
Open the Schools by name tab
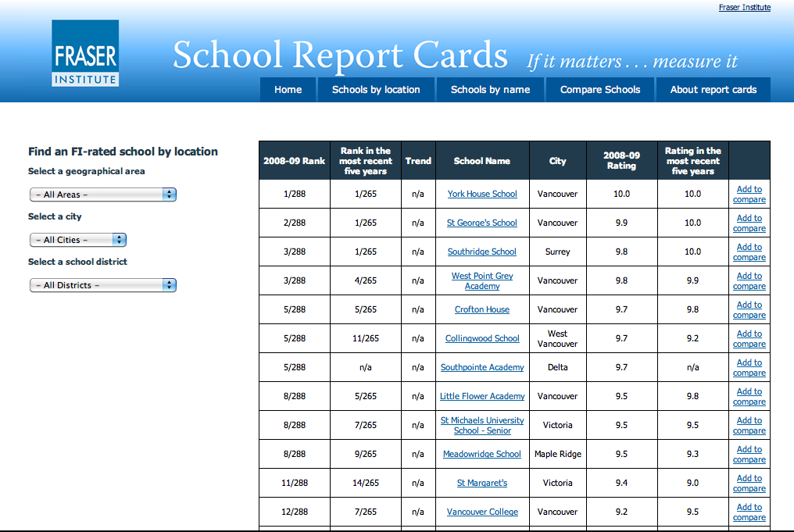point(490,90)
